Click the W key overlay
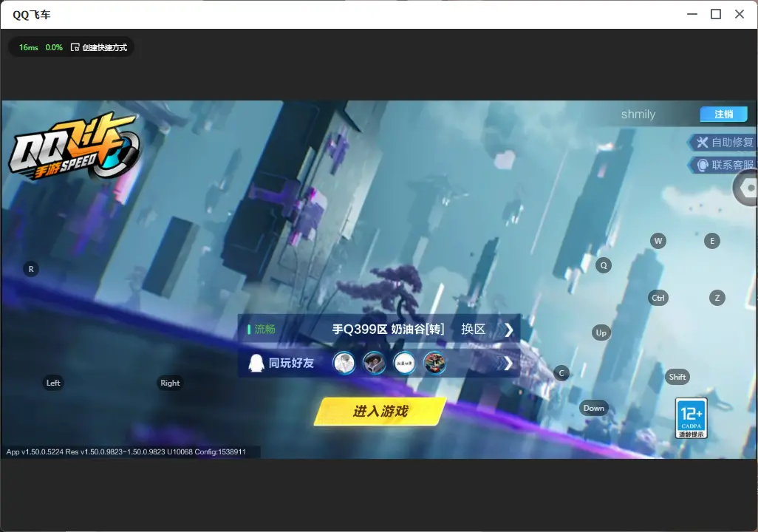Image resolution: width=758 pixels, height=532 pixels. click(x=658, y=241)
